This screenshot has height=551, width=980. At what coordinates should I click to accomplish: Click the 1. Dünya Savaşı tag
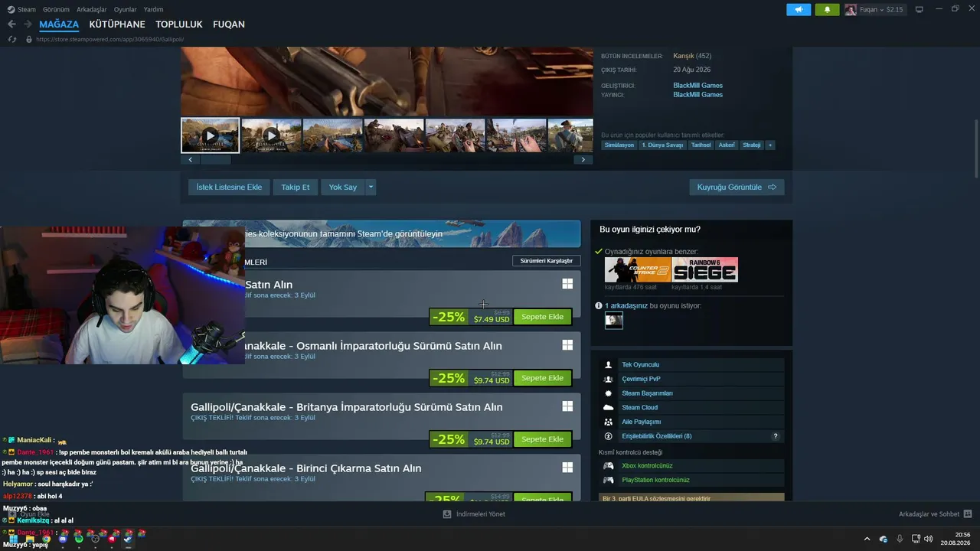pyautogui.click(x=662, y=145)
